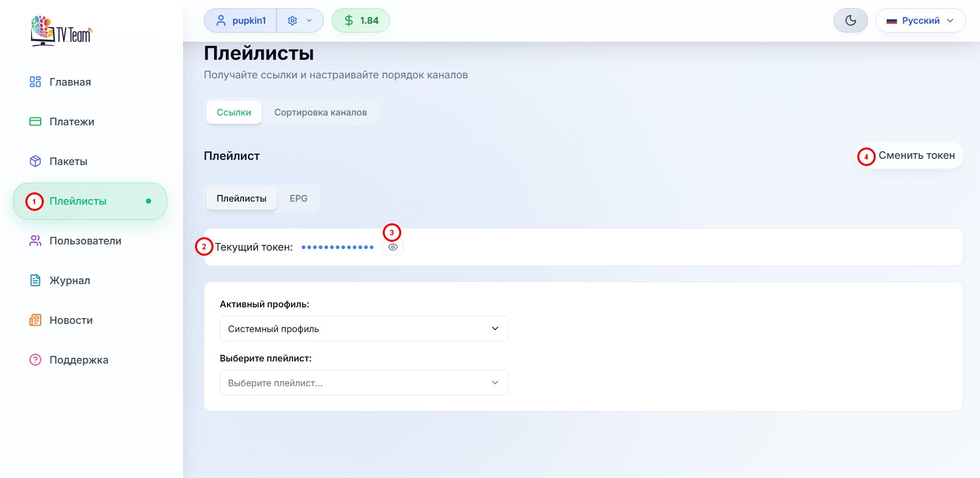Select the dotted token value field
The height and width of the screenshot is (478, 980).
(x=338, y=246)
